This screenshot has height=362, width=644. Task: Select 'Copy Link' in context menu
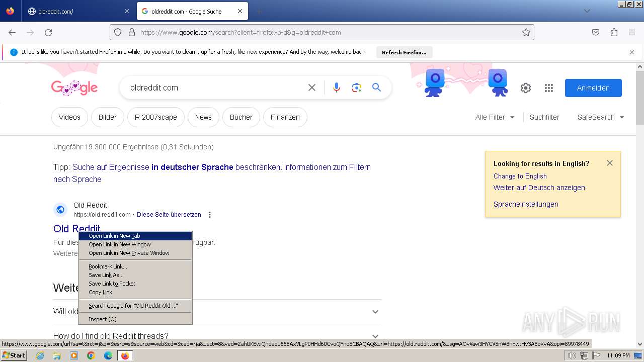(x=135, y=292)
